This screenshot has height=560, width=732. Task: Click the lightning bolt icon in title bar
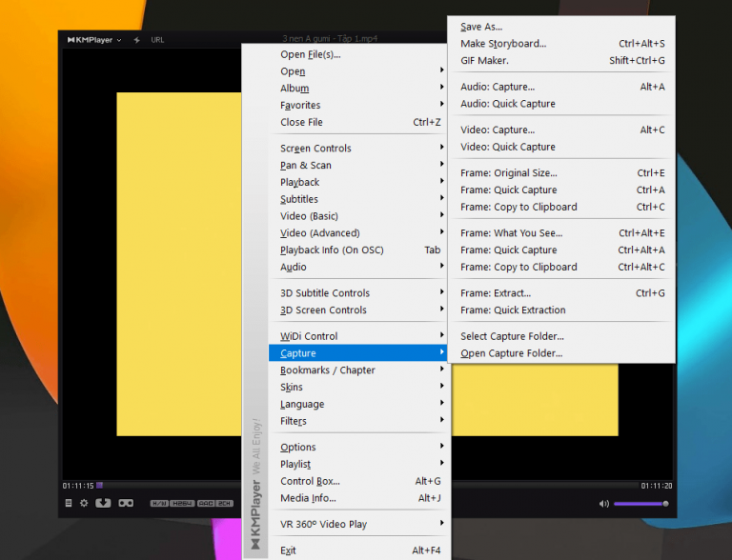click(137, 40)
